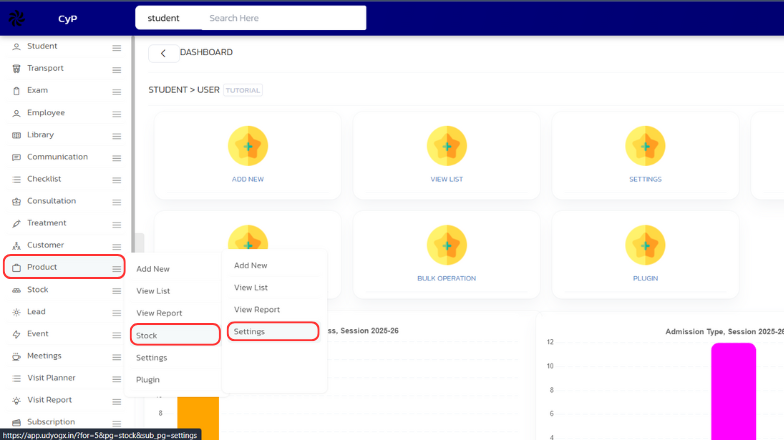Click the Transport bus icon in sidebar
Image resolution: width=784 pixels, height=440 pixels.
tap(16, 69)
